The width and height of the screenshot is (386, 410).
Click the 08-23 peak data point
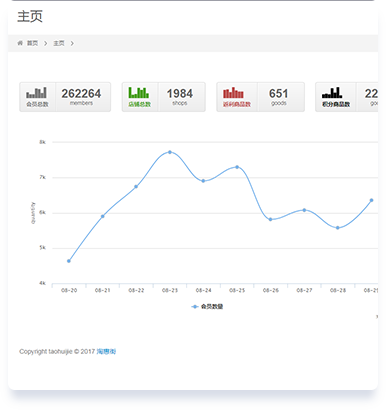coord(170,152)
